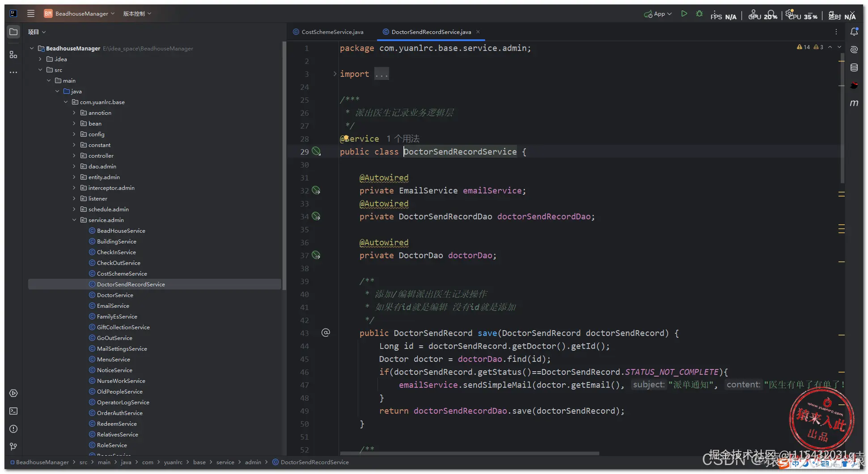The width and height of the screenshot is (868, 474).
Task: Open the Problems tool window
Action: tap(13, 429)
